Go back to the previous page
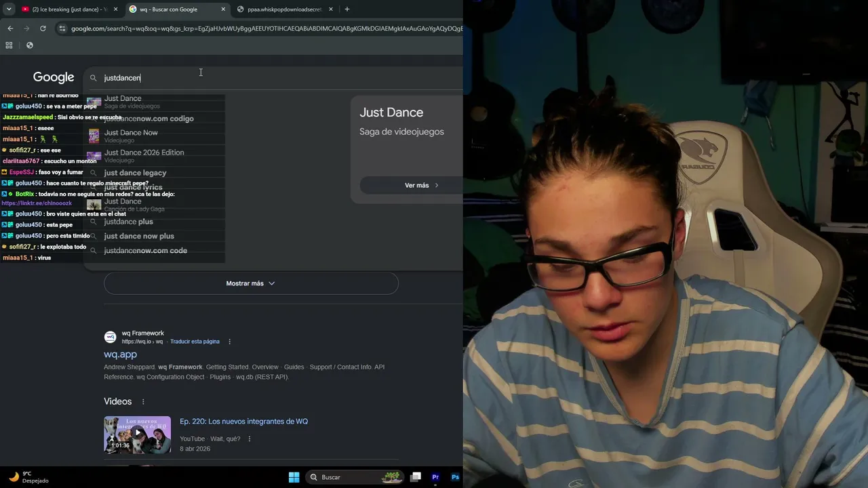The height and width of the screenshot is (488, 868). (x=10, y=28)
